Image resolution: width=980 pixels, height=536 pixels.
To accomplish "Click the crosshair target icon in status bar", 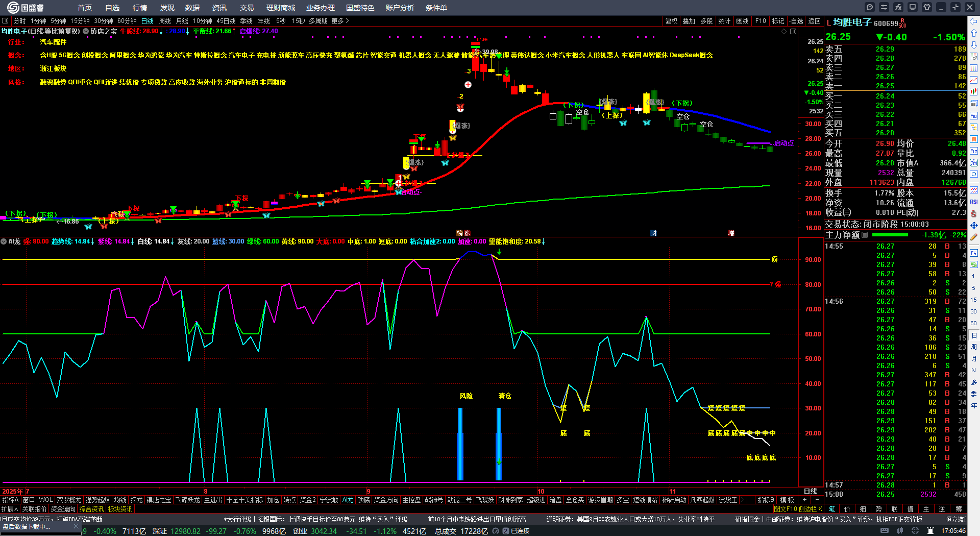I will pyautogui.click(x=916, y=531).
